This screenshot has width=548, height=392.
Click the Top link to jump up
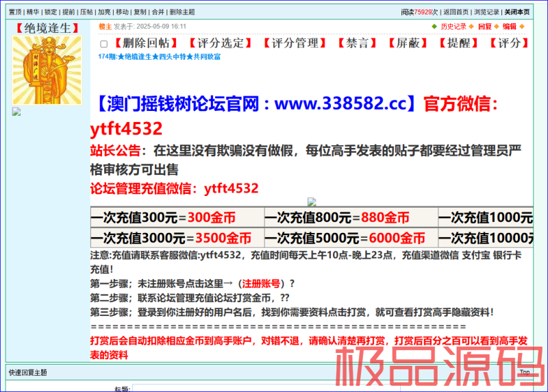(524, 372)
